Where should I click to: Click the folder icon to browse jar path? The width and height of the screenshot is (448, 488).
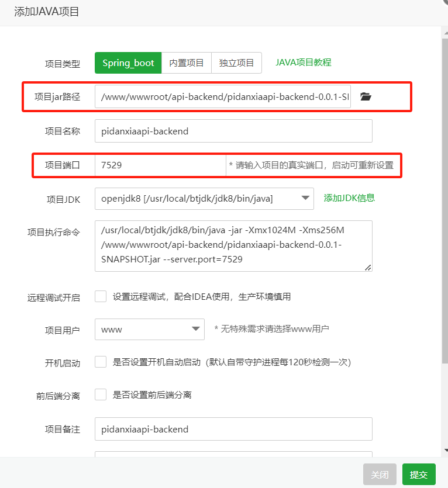[366, 96]
